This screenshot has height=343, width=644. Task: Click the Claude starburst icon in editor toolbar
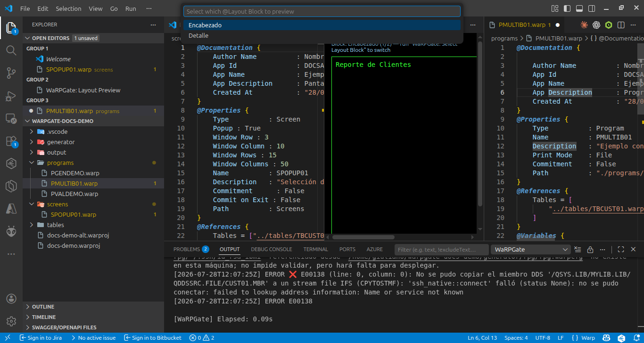[584, 25]
